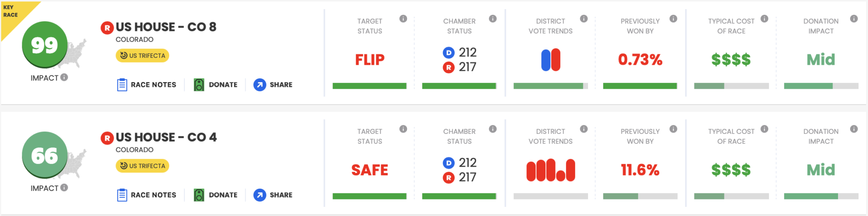Open Race Notes for CO 4
This screenshot has width=868, height=216.
pos(147,195)
